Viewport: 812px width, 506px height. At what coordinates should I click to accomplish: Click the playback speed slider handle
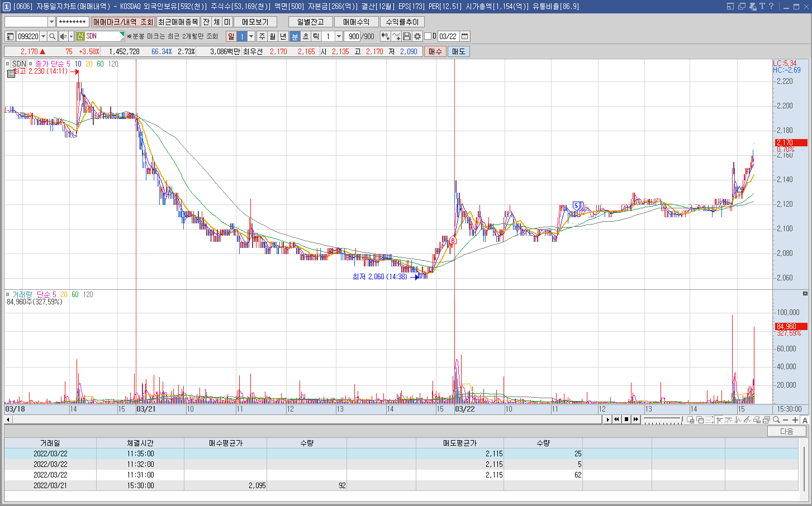point(682,419)
